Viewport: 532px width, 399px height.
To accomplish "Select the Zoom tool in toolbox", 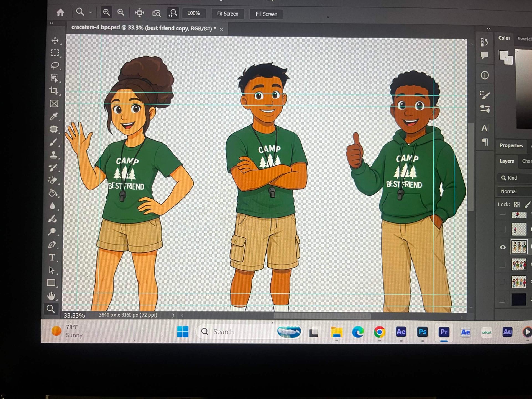I will (51, 308).
